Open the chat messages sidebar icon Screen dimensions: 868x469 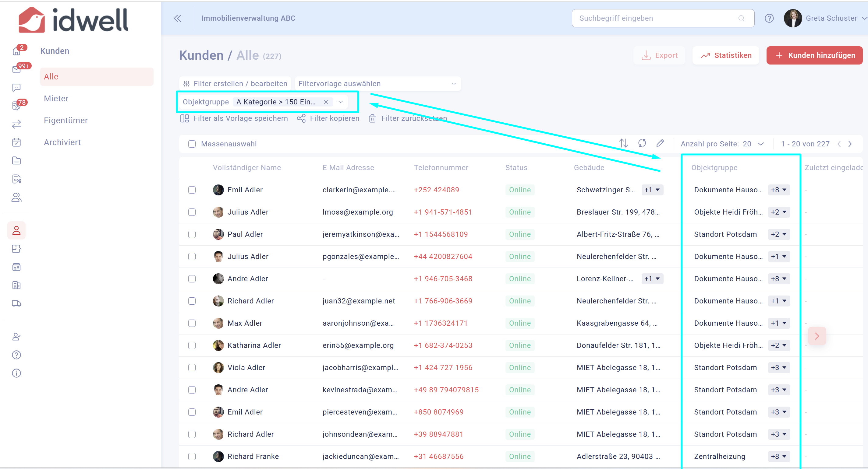[x=16, y=88]
